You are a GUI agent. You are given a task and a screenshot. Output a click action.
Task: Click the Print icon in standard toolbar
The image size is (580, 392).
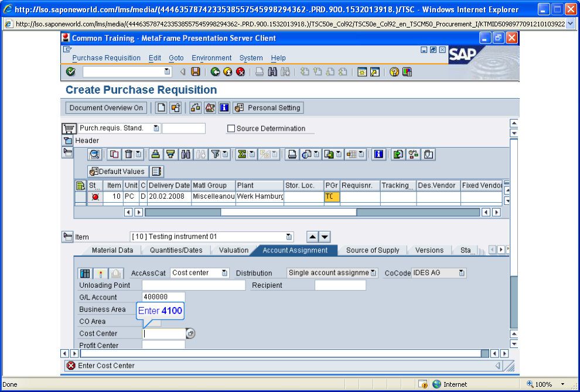pos(260,71)
